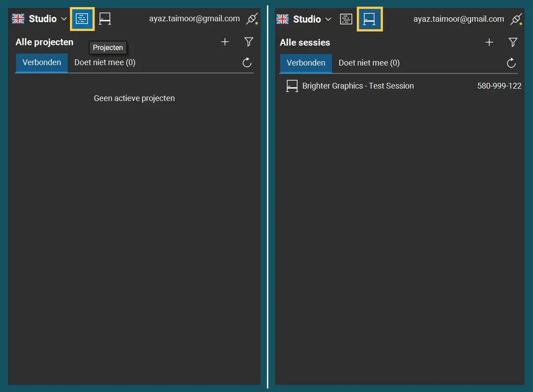This screenshot has height=392, width=533.
Task: Click UK flag language icon in left panel
Action: (x=18, y=19)
